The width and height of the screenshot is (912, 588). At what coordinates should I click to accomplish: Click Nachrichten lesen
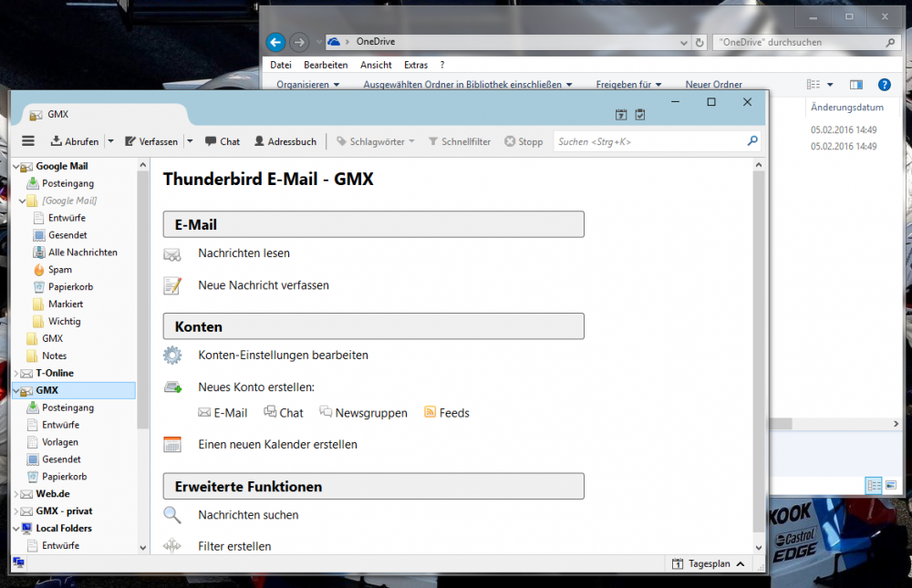(x=244, y=253)
